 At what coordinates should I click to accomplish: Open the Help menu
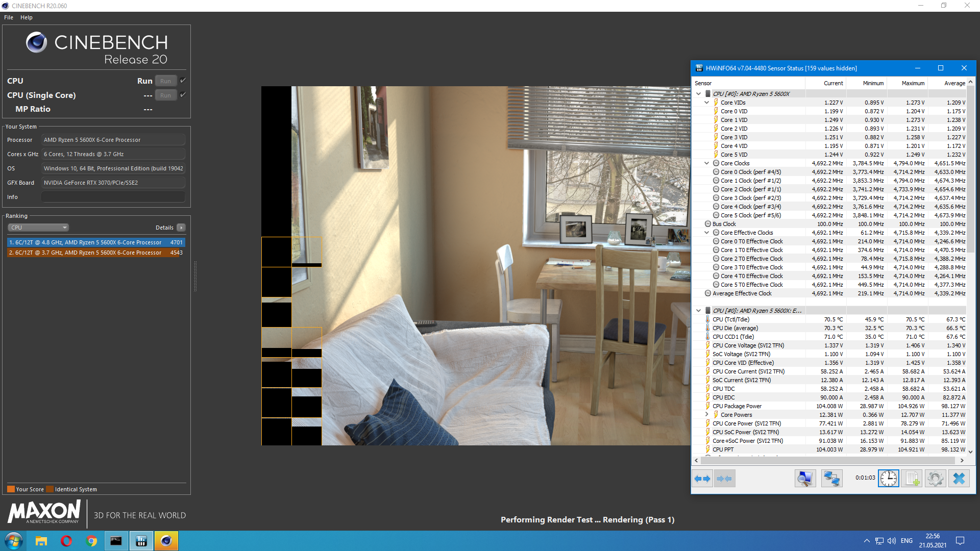pos(27,17)
